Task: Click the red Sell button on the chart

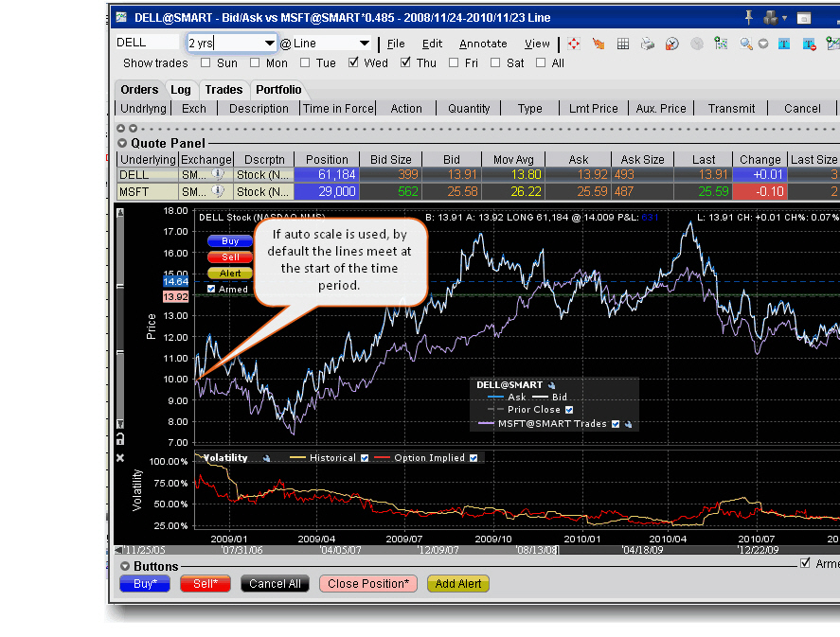Action: [x=230, y=257]
